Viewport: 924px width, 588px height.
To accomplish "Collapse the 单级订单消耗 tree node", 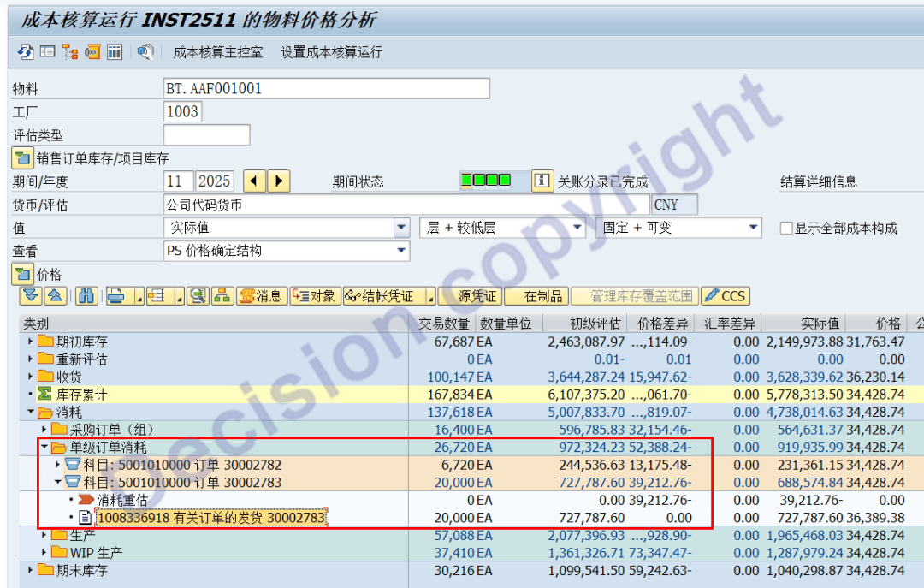I will click(44, 447).
